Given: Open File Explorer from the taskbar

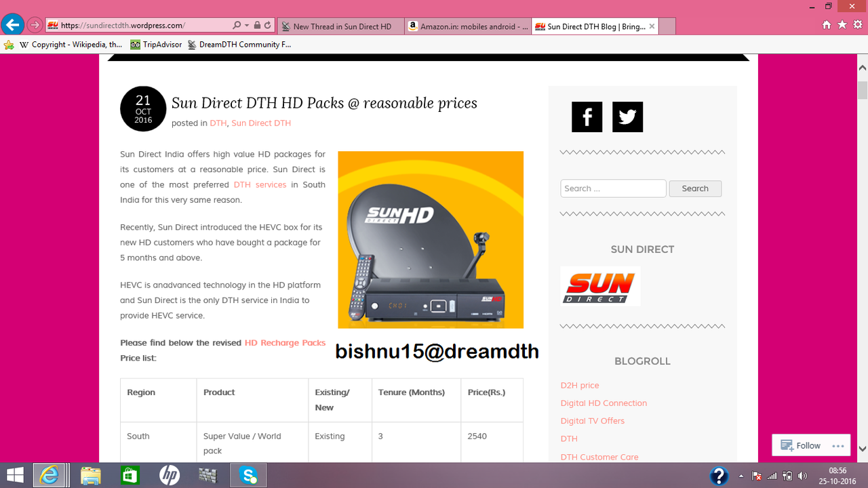Looking at the screenshot, I should click(91, 475).
